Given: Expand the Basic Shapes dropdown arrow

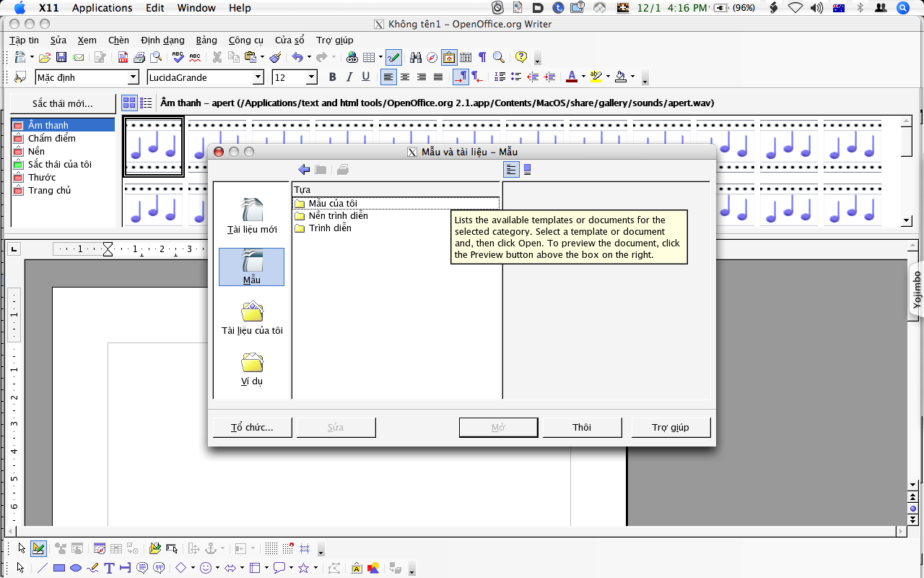Looking at the screenshot, I should tap(193, 568).
